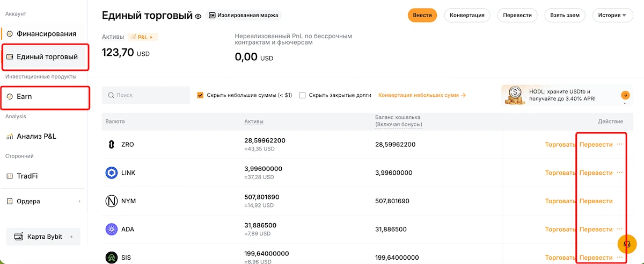Open the История dropdown
Screen dimensions: 644x264
point(612,15)
